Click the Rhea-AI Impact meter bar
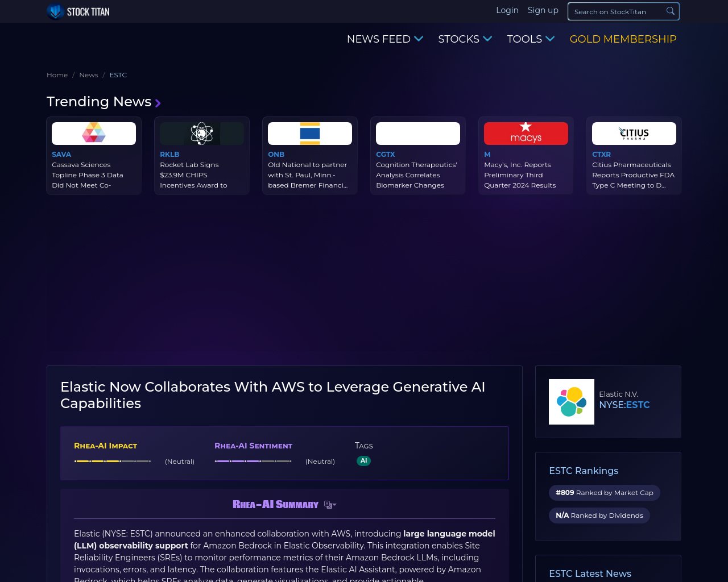728x582 pixels. (113, 461)
